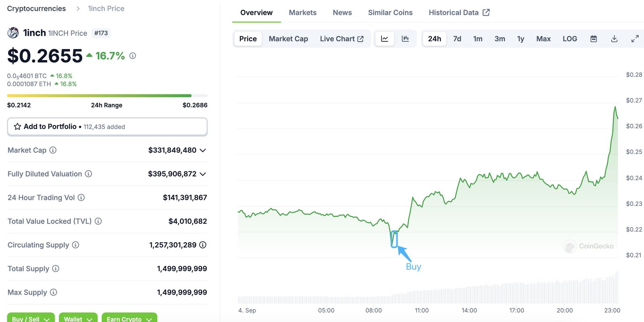Select the 1y time range

(x=520, y=39)
